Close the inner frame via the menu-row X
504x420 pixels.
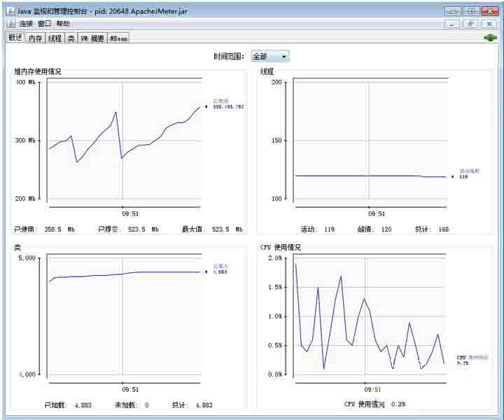(x=489, y=24)
